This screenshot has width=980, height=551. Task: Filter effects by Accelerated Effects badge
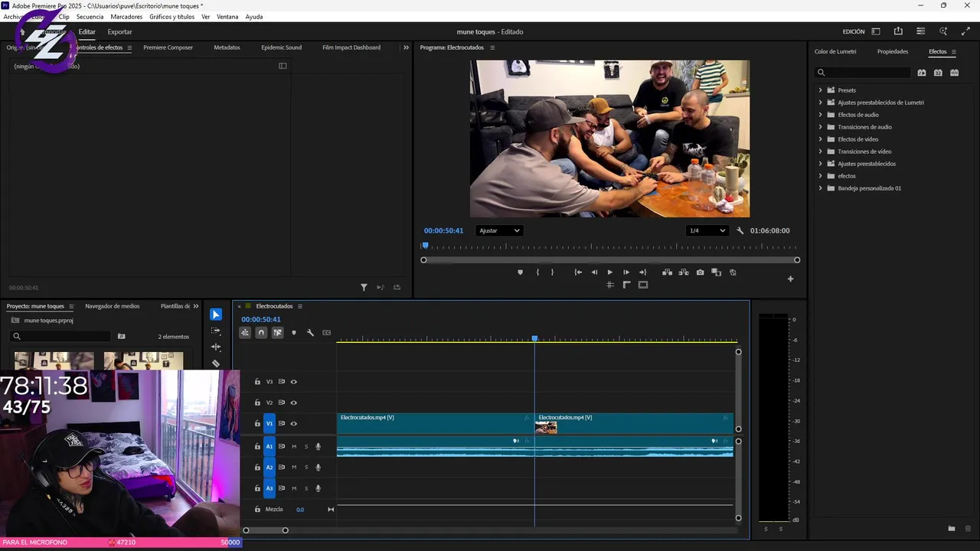point(922,73)
